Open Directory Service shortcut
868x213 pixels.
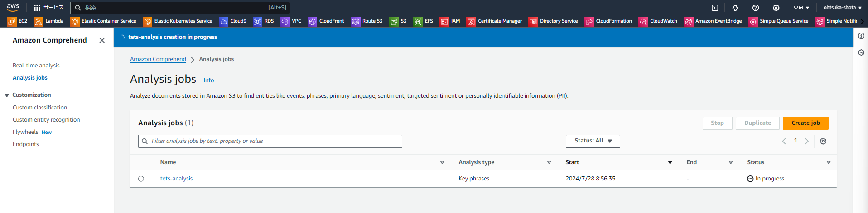(554, 21)
